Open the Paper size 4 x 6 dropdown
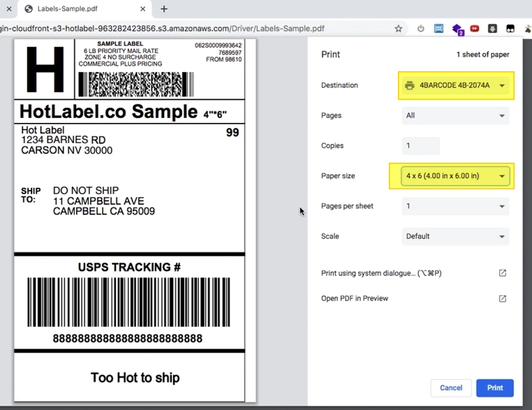The width and height of the screenshot is (532, 410). point(455,176)
